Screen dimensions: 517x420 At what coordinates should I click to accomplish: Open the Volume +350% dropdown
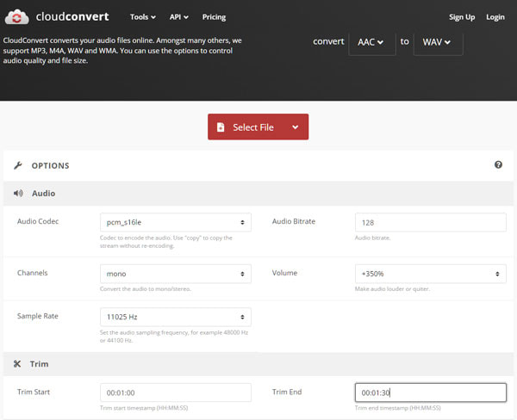point(430,274)
